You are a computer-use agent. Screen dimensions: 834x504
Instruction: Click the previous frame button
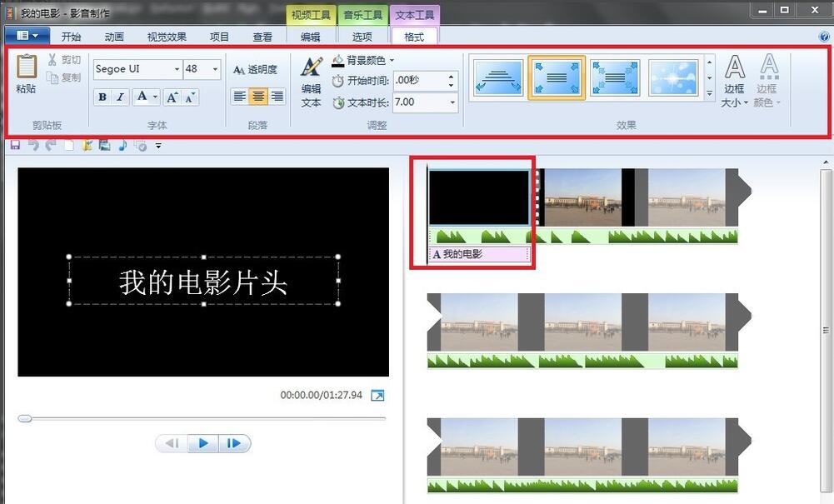tap(172, 443)
